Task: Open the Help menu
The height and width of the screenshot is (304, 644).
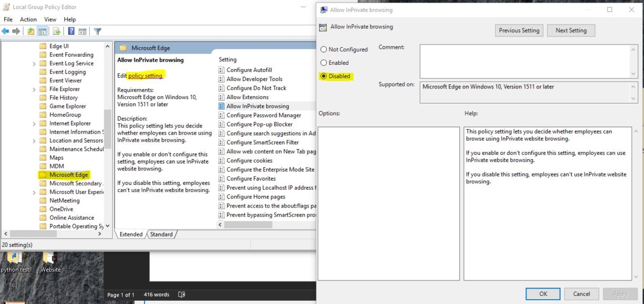Action: click(70, 19)
